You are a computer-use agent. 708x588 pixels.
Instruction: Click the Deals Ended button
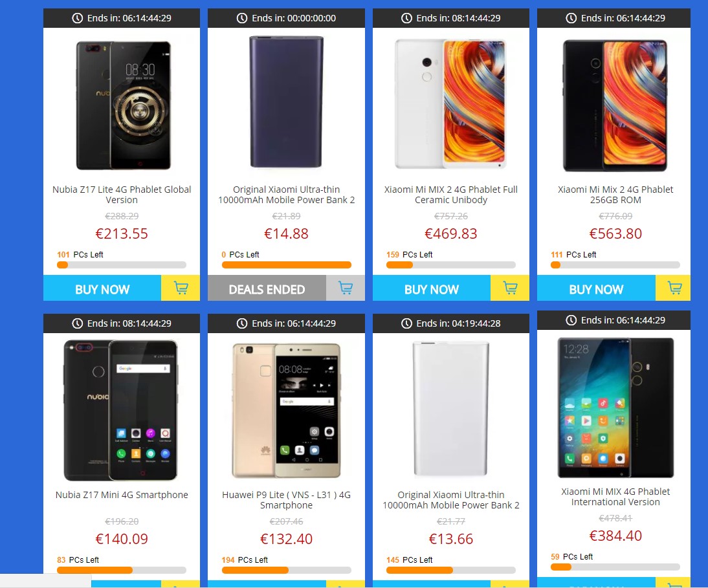(x=267, y=288)
